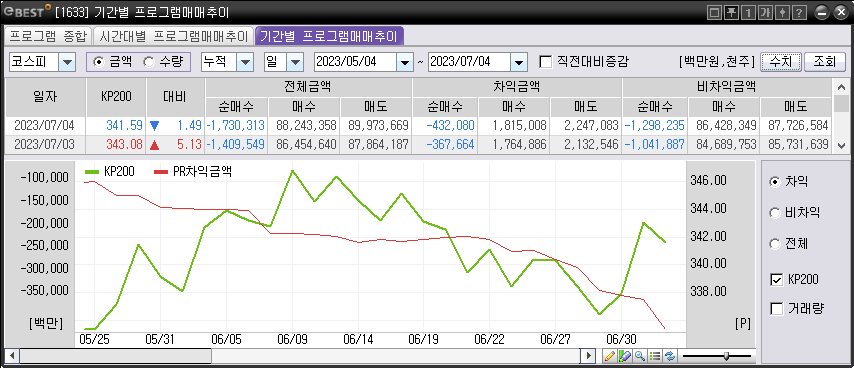Click the 수치 button
854x368 pixels.
pyautogui.click(x=780, y=62)
